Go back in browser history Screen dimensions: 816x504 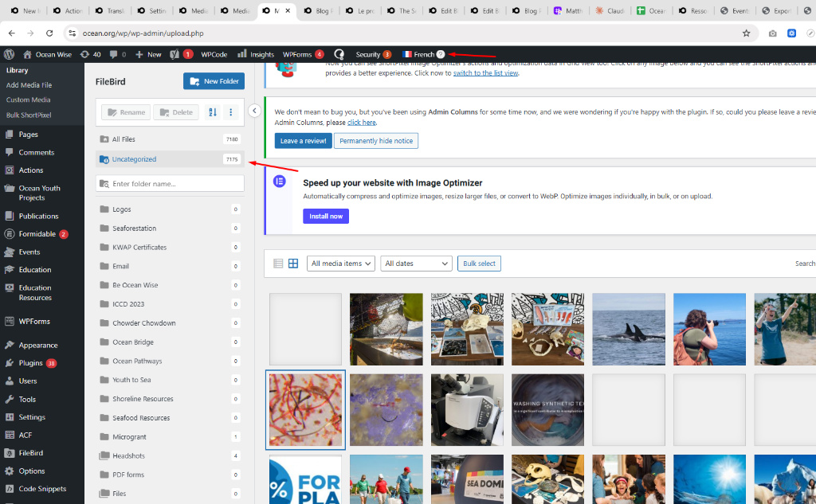coord(11,33)
